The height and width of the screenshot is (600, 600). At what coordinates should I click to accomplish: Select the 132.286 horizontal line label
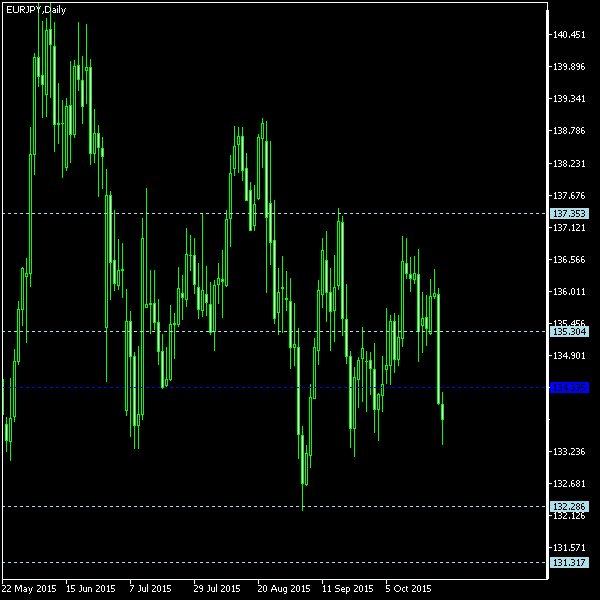point(569,507)
